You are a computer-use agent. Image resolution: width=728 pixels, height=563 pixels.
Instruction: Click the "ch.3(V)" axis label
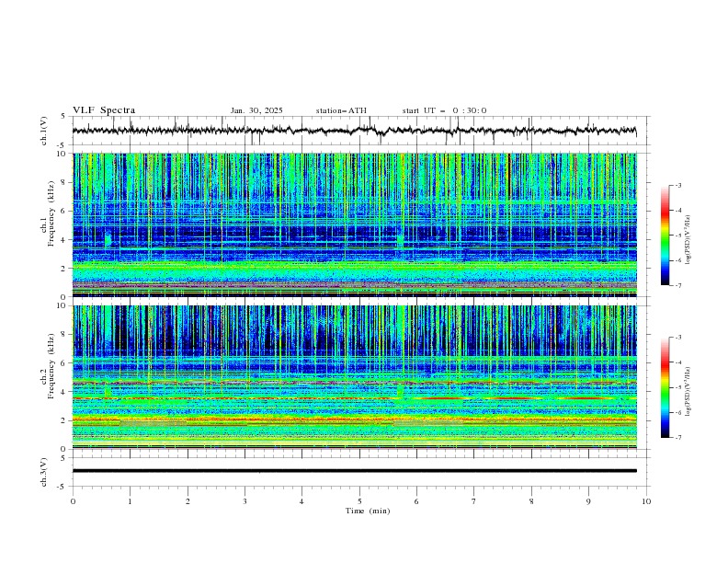click(44, 472)
